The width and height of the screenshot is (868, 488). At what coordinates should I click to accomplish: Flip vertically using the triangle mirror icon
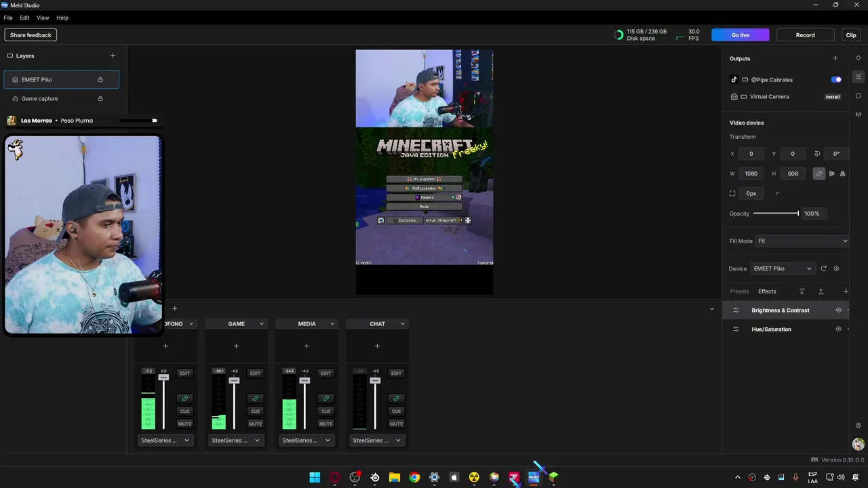pos(843,174)
